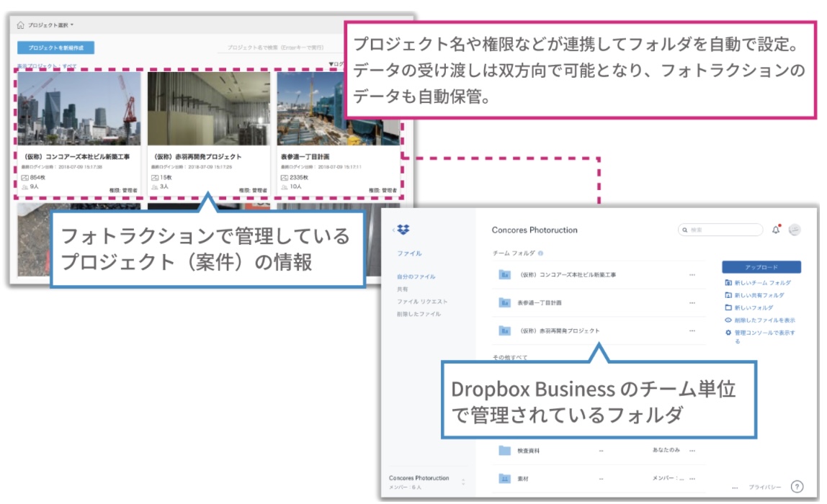Click the 表示プロジェクト：すべて filter link

47,66
